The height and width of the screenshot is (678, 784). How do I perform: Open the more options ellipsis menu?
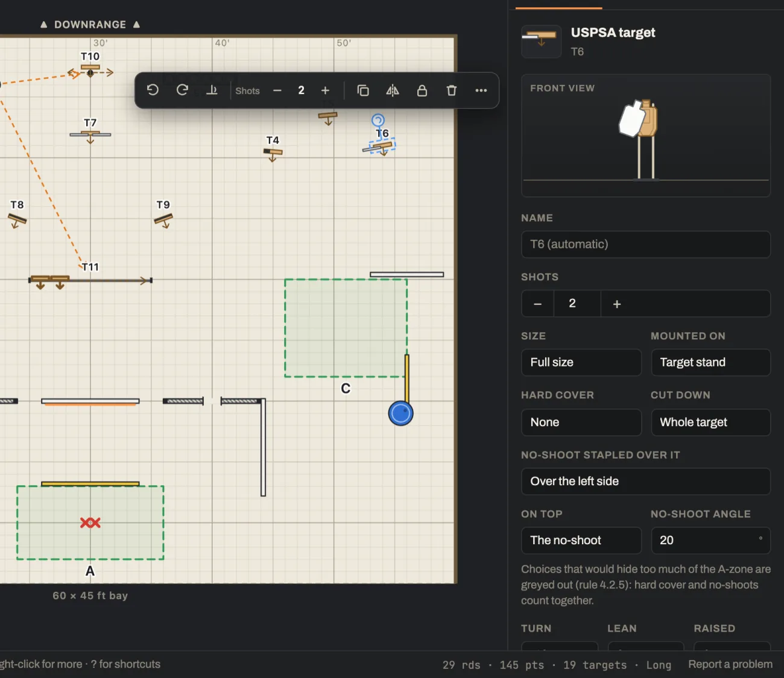481,90
